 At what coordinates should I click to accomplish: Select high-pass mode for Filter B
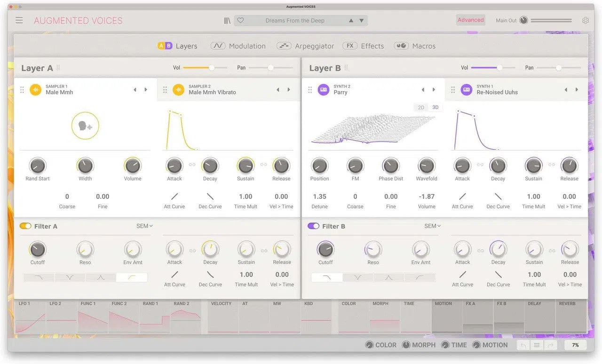coord(420,277)
